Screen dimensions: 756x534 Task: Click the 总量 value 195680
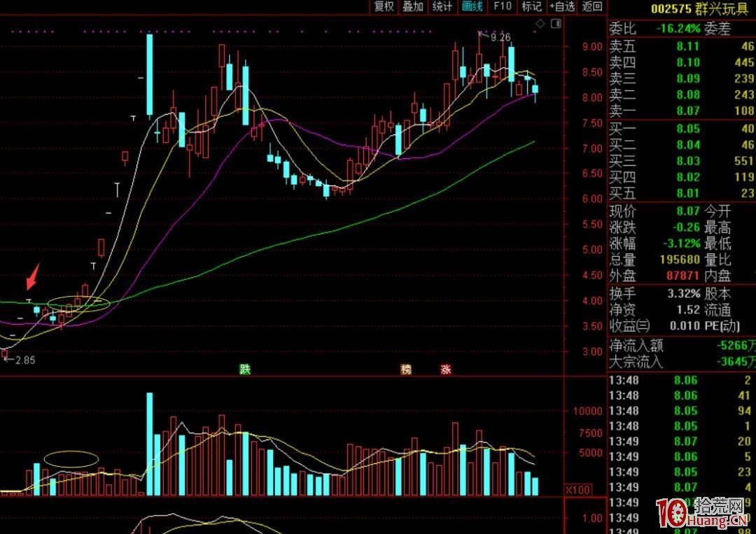pyautogui.click(x=680, y=259)
